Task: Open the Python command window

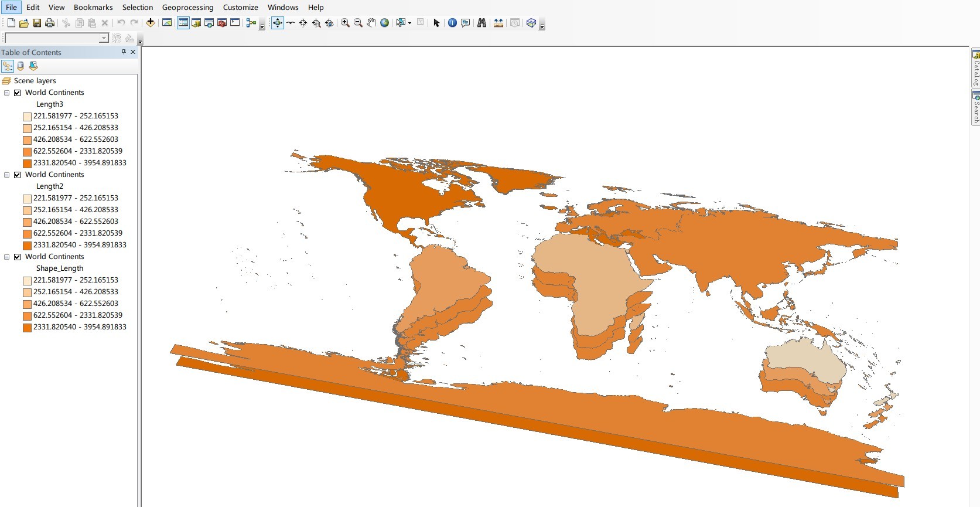Action: (x=235, y=23)
